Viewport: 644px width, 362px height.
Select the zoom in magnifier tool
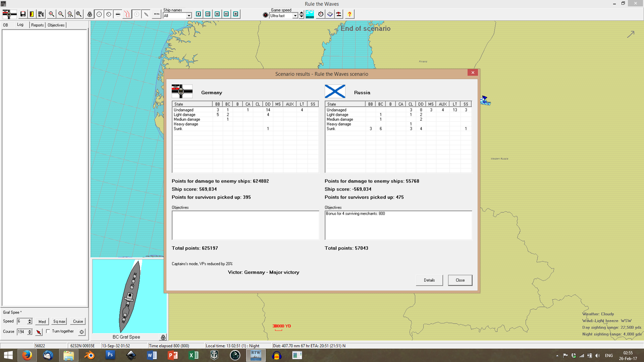[x=51, y=14]
